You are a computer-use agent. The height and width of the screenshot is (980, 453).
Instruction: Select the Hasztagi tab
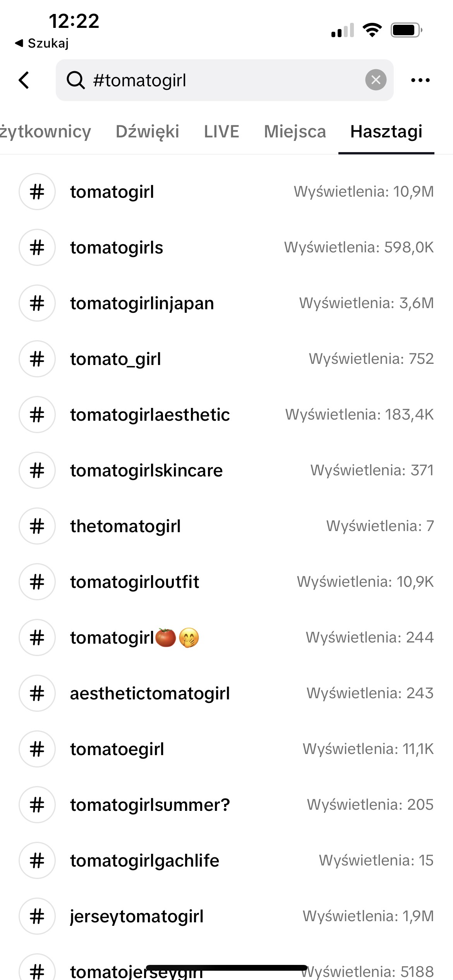[x=386, y=132]
